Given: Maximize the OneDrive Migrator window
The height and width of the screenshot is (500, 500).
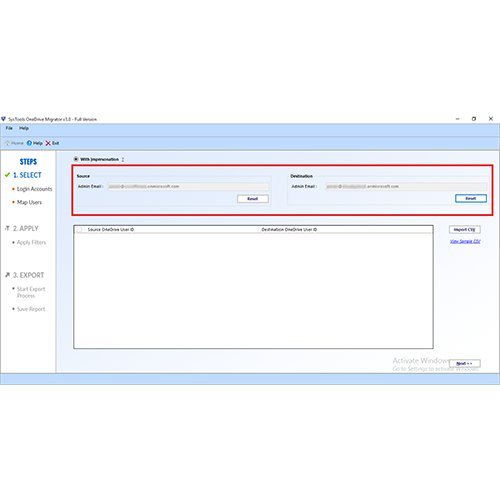Looking at the screenshot, I should pyautogui.click(x=474, y=119).
